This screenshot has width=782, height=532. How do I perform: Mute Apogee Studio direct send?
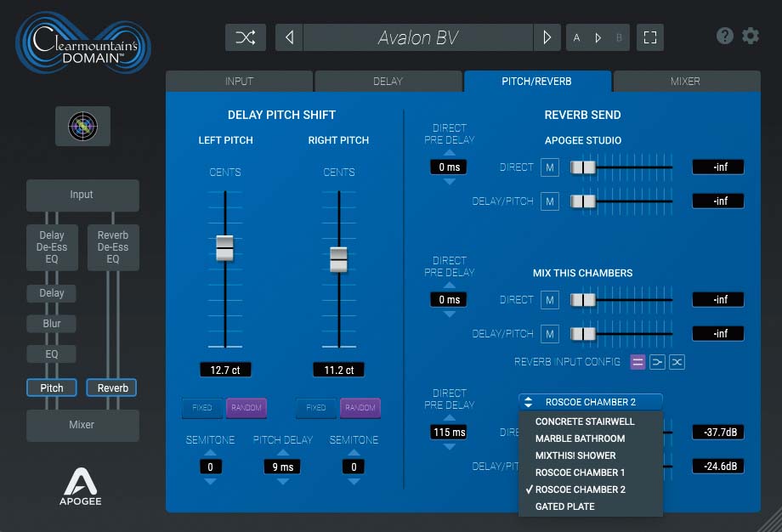pyautogui.click(x=550, y=167)
